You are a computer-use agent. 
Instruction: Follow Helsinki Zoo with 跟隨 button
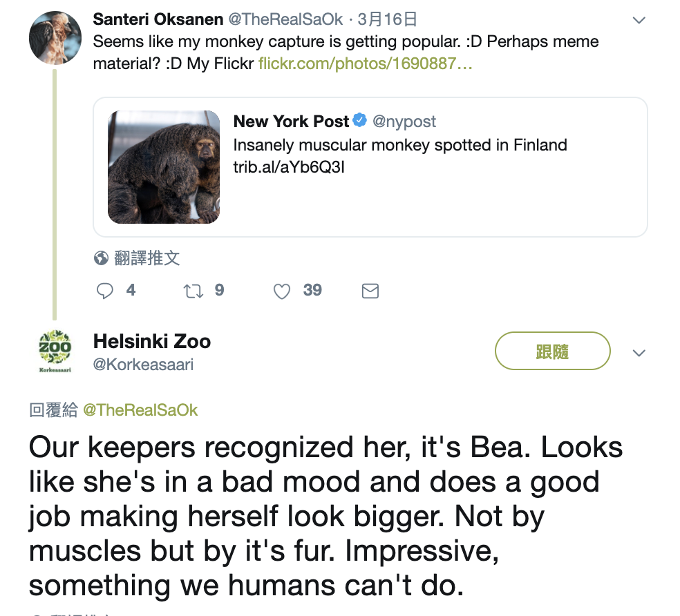point(552,352)
